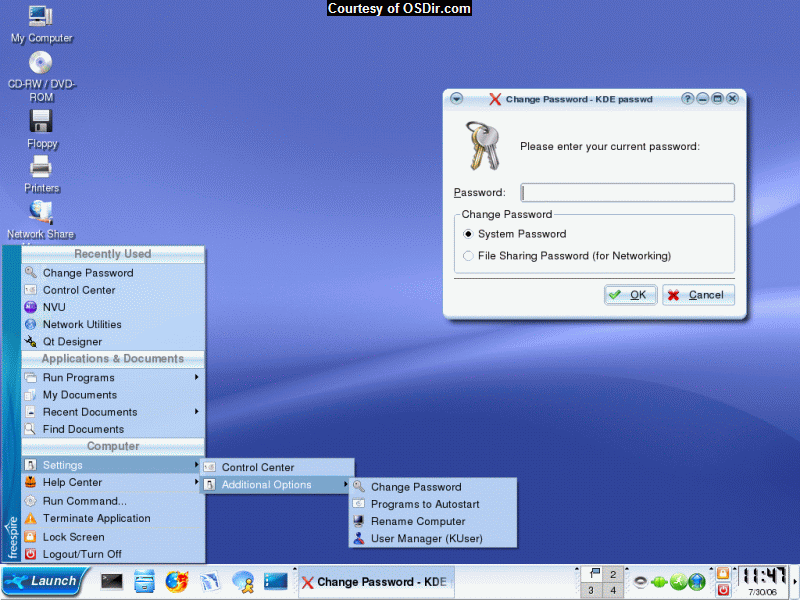This screenshot has height=600, width=800.
Task: Click Cancel in the Change Password dialog
Action: [x=698, y=295]
